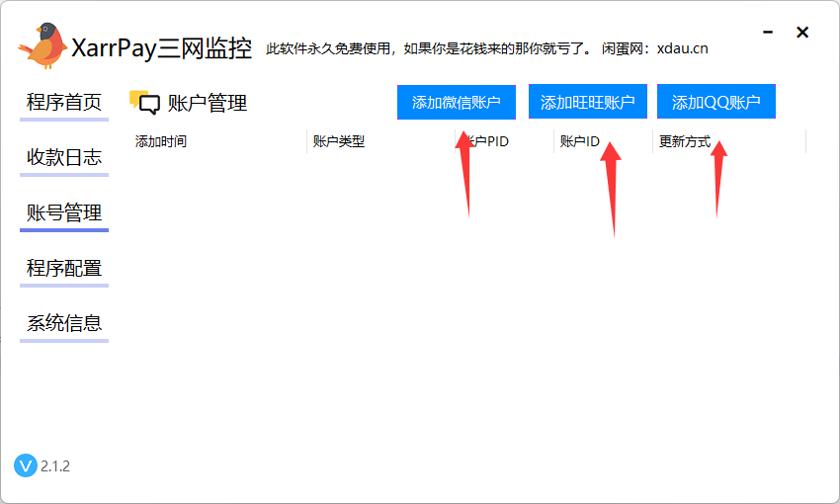Click the red bird XarrPay logo
The width and height of the screenshot is (840, 504).
(x=42, y=45)
